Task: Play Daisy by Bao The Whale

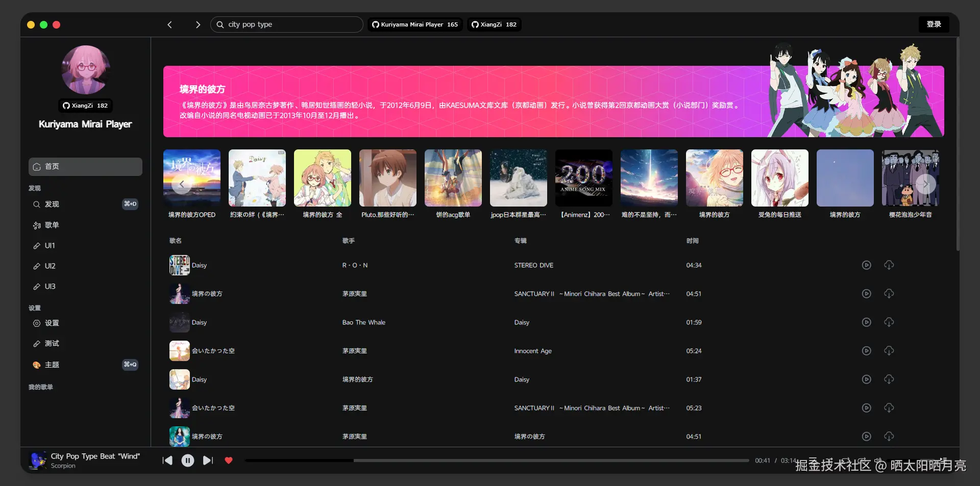Action: 866,322
